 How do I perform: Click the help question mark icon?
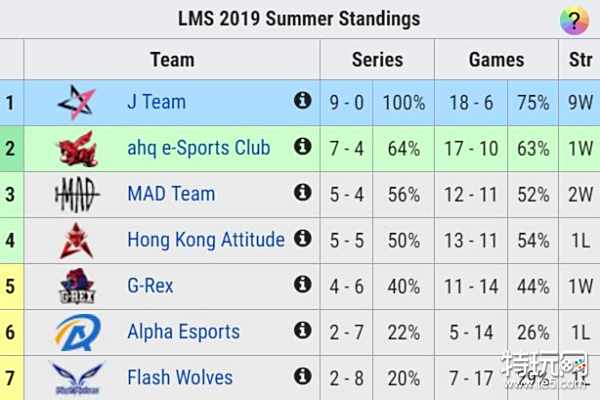pyautogui.click(x=573, y=20)
